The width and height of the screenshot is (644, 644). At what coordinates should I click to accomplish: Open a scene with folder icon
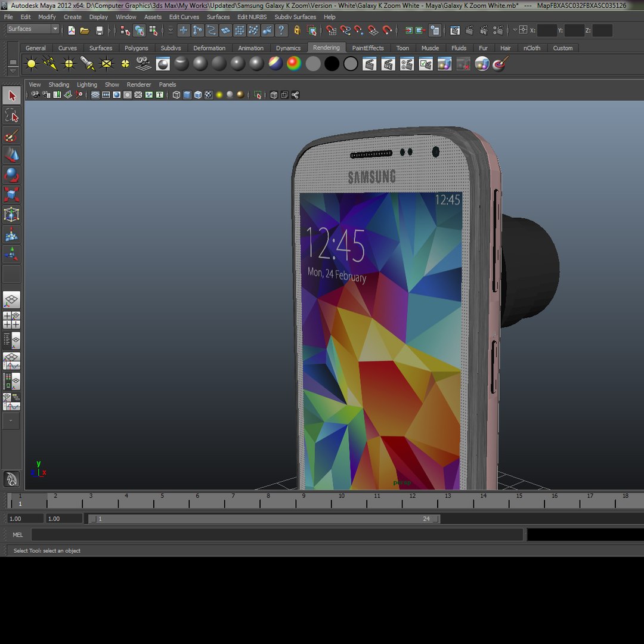click(85, 30)
